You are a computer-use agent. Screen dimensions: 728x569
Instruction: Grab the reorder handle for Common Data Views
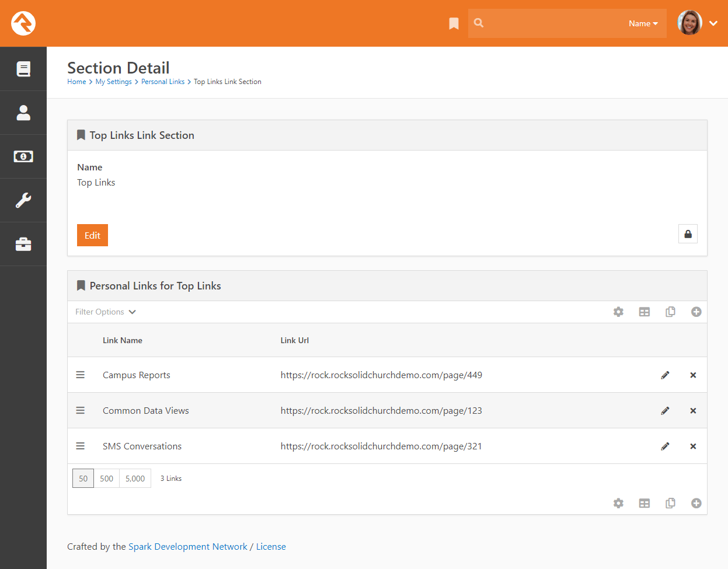[81, 410]
